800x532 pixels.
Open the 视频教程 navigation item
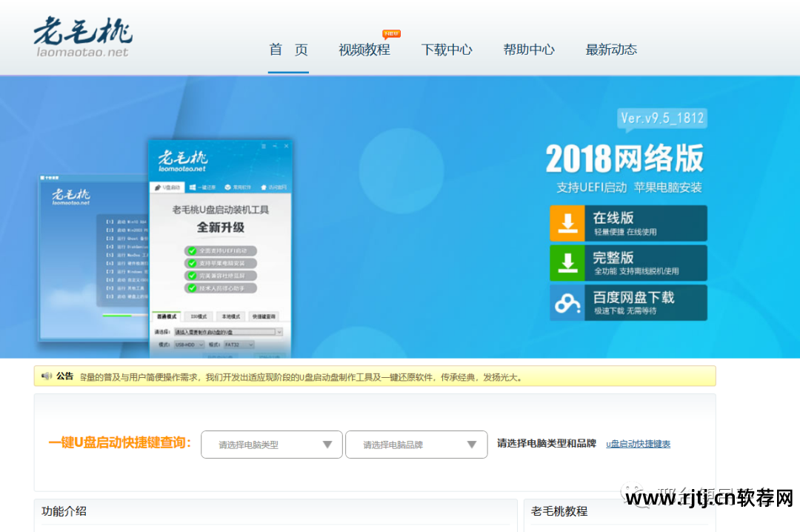[364, 50]
